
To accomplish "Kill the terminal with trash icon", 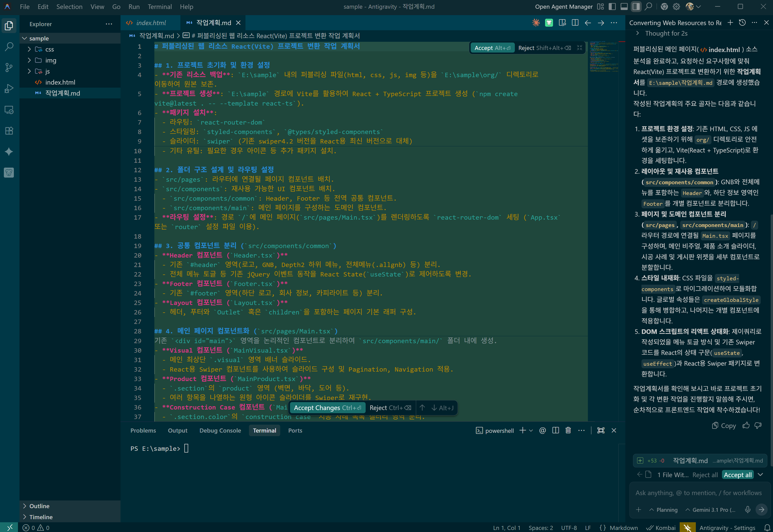I will click(x=568, y=430).
